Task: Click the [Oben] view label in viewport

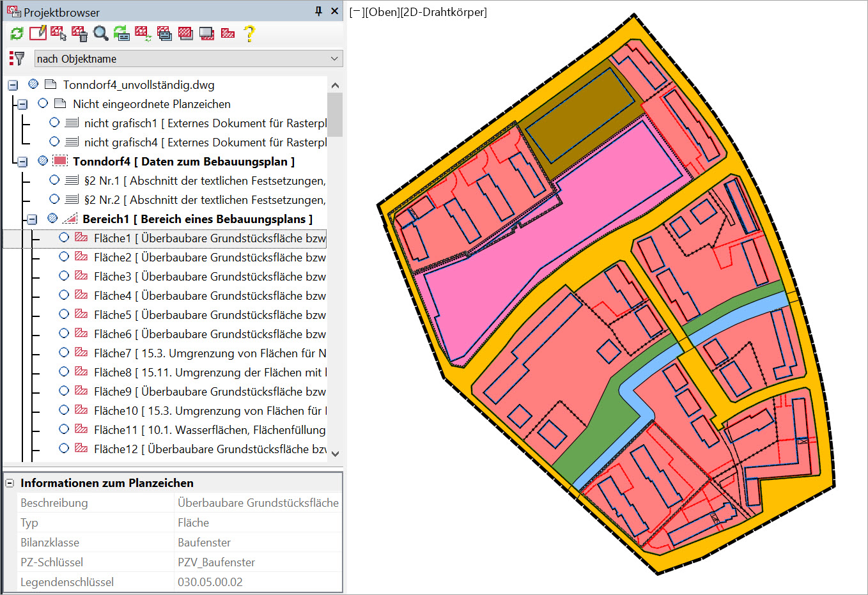Action: point(382,12)
